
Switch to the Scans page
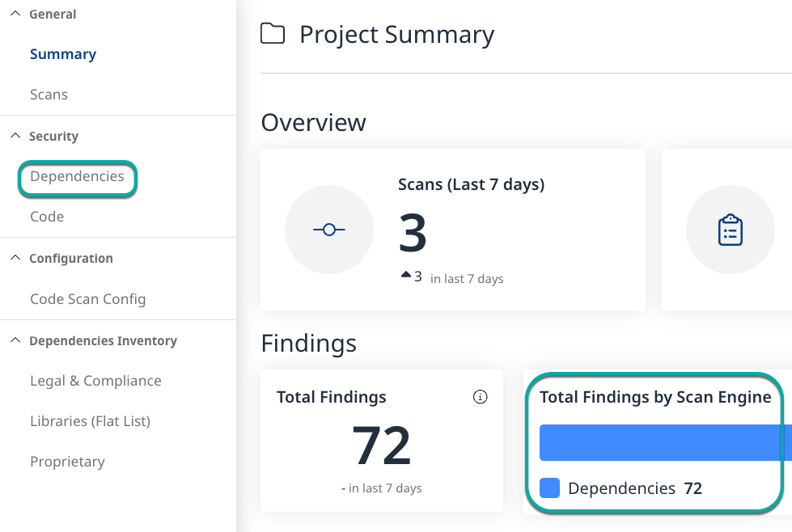click(x=49, y=95)
